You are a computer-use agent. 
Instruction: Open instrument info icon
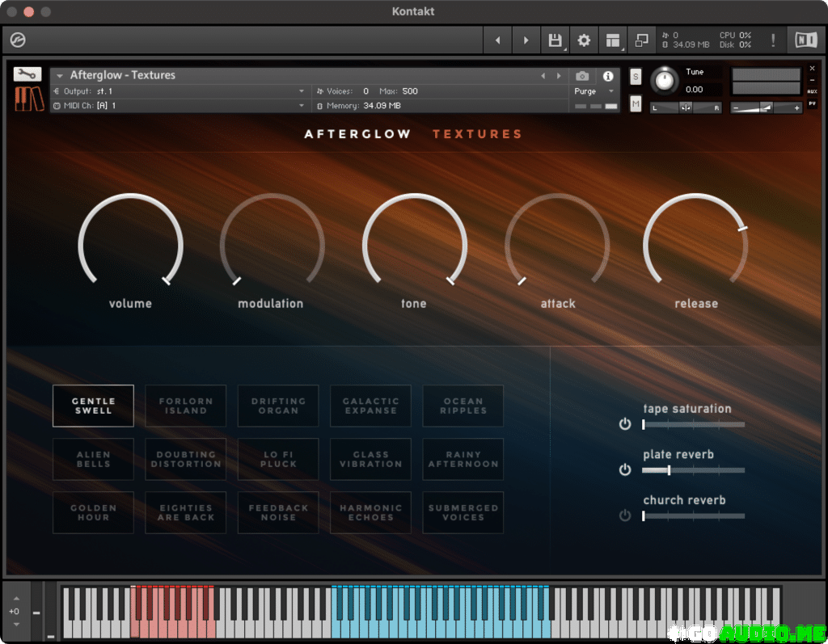[608, 76]
